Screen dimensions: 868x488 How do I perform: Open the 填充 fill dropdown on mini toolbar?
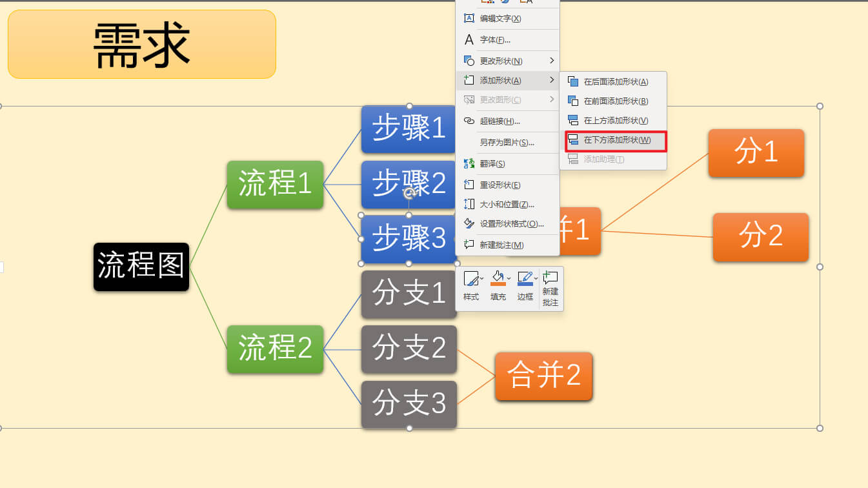[499, 287]
